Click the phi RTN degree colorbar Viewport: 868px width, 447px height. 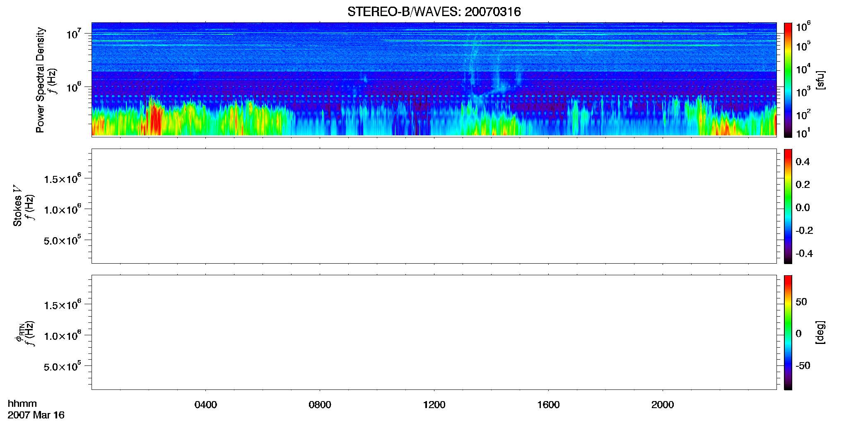(788, 332)
